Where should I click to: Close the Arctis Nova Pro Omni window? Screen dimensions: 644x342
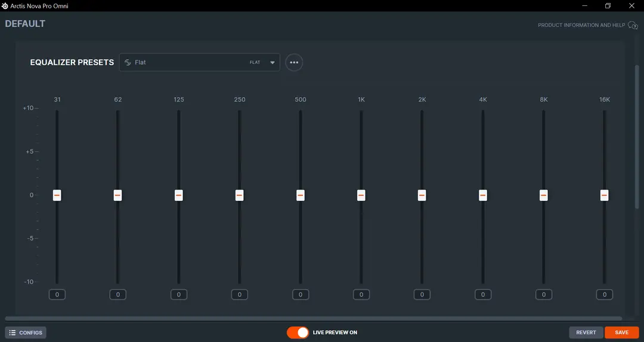631,6
